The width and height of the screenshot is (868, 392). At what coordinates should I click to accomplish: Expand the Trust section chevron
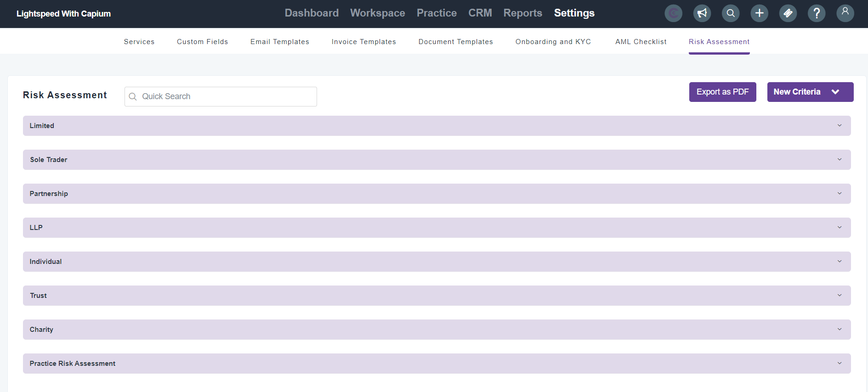(840, 296)
